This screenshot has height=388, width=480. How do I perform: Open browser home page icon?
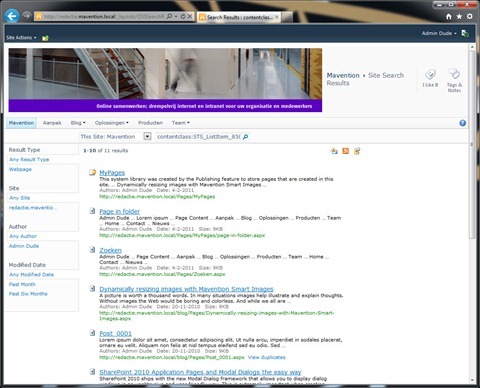449,16
